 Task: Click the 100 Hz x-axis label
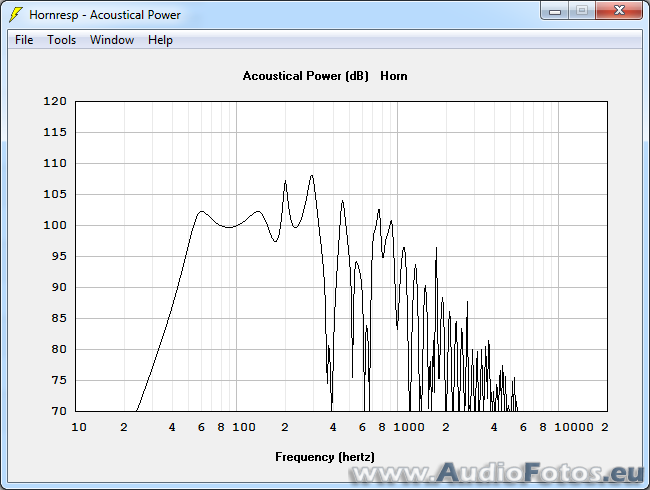(244, 427)
